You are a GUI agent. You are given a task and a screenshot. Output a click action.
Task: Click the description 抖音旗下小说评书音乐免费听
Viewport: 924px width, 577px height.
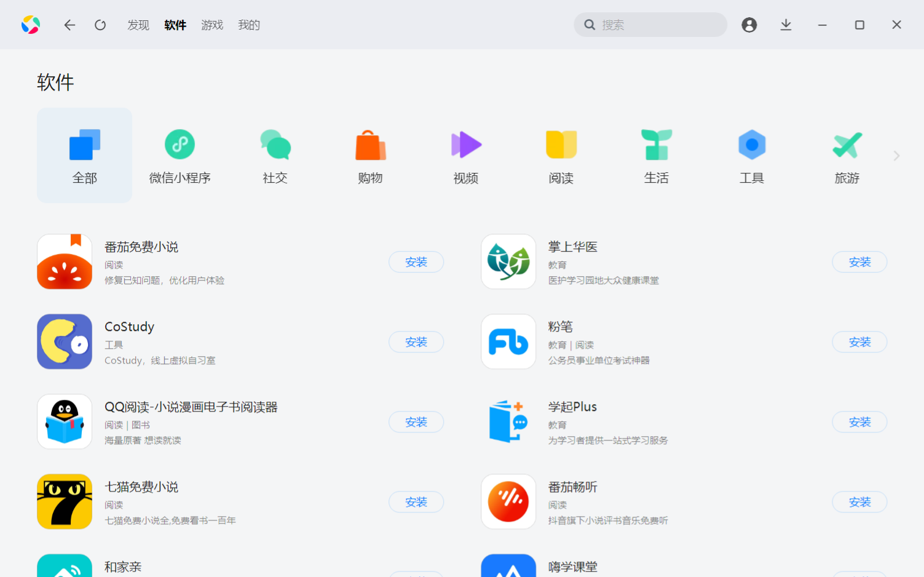tap(608, 520)
